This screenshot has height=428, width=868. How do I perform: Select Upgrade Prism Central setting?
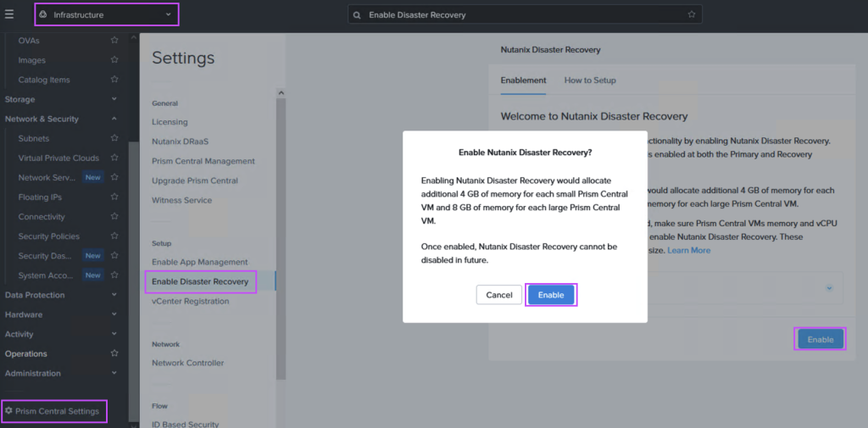tap(194, 181)
